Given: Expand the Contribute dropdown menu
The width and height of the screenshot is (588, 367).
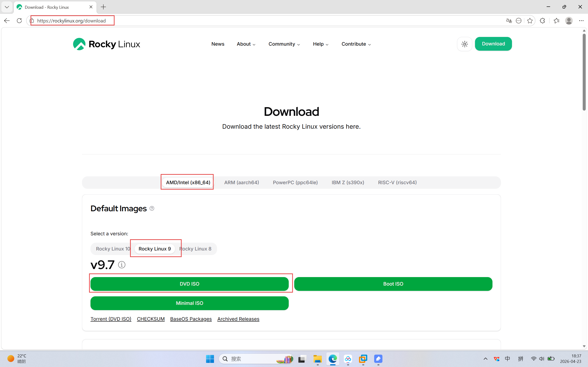Looking at the screenshot, I should pos(356,44).
